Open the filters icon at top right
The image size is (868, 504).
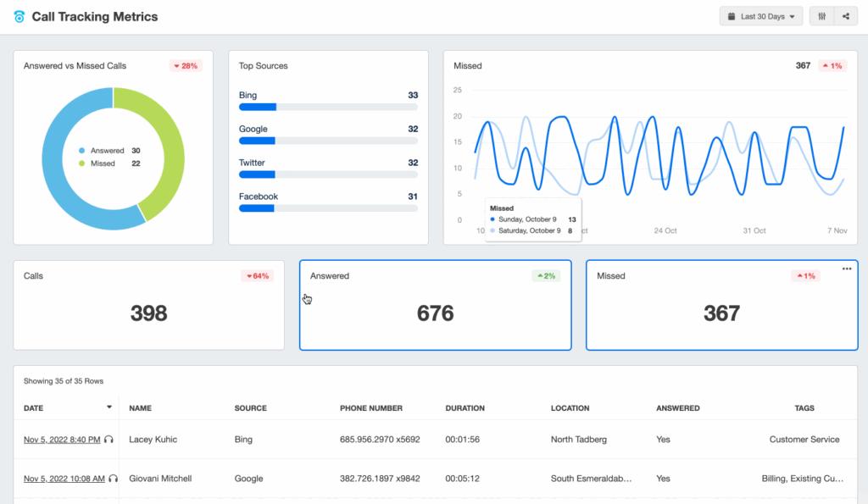[x=821, y=16]
